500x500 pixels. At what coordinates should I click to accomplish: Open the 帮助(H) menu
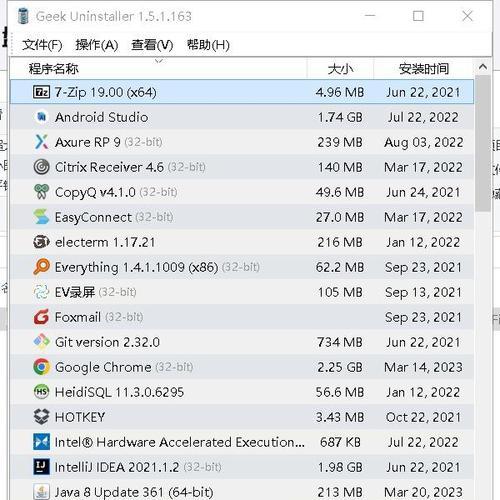point(208,45)
